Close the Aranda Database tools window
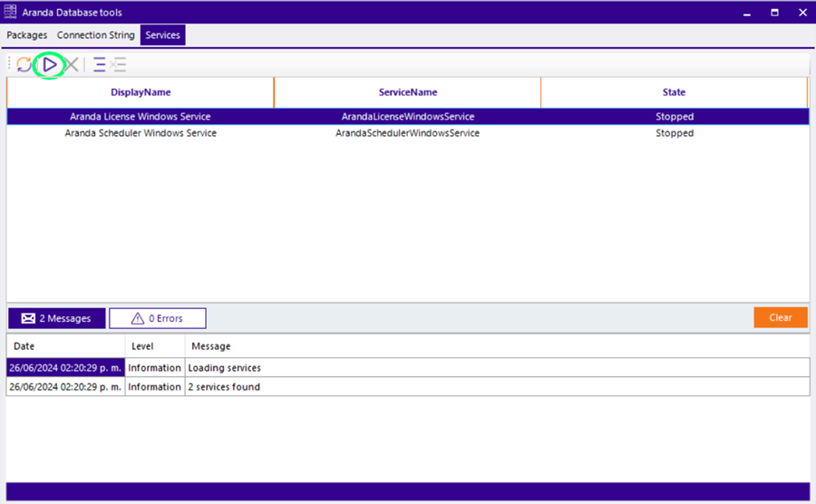816x504 pixels. click(802, 13)
